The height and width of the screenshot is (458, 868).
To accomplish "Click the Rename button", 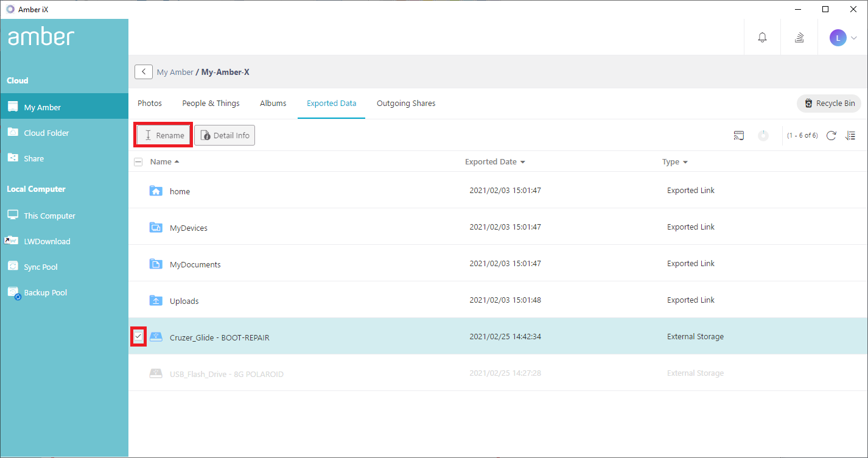I will tap(163, 135).
